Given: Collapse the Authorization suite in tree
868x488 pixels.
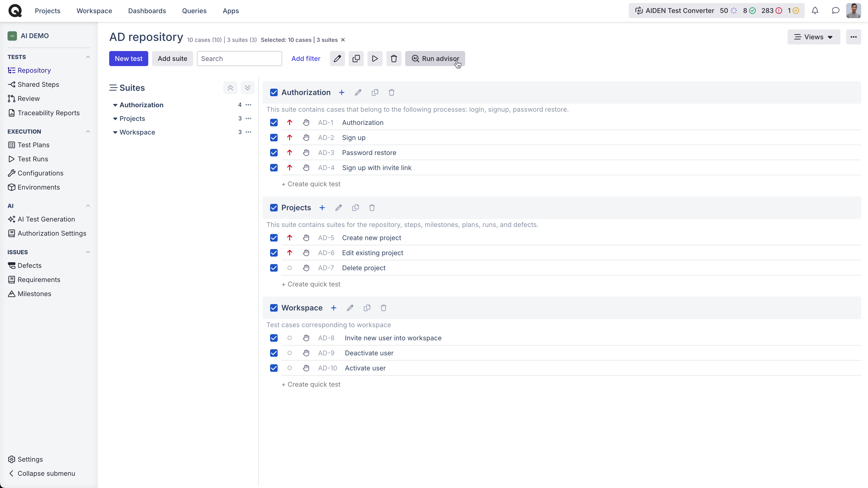Looking at the screenshot, I should (x=115, y=105).
